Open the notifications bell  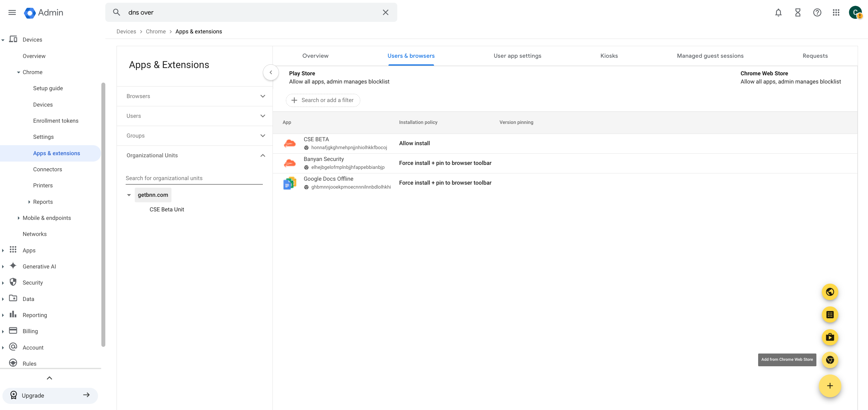pos(778,12)
